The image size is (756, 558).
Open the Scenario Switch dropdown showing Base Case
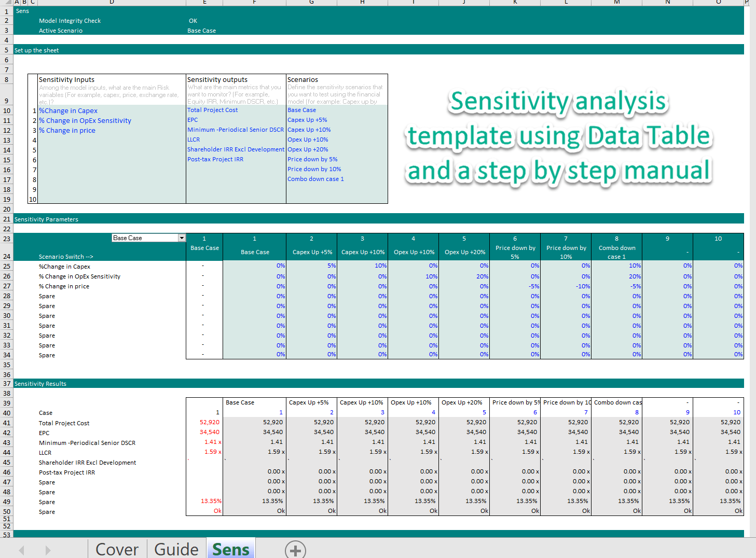(182, 238)
